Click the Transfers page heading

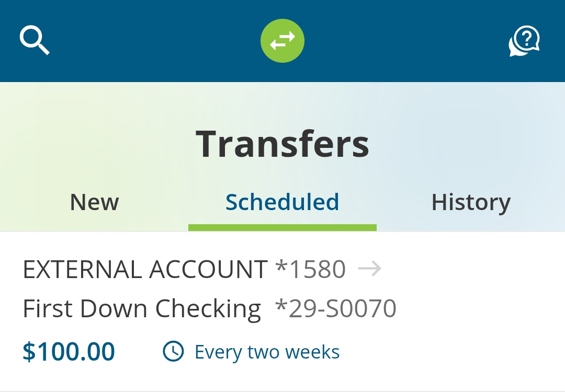pyautogui.click(x=282, y=144)
